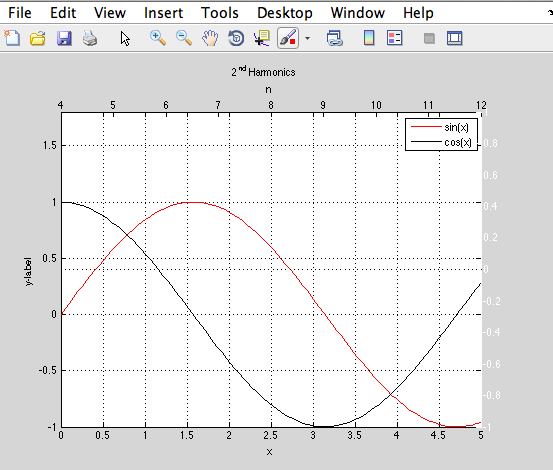Click the top 'n' axis label
Image resolution: width=553 pixels, height=470 pixels.
pos(268,90)
